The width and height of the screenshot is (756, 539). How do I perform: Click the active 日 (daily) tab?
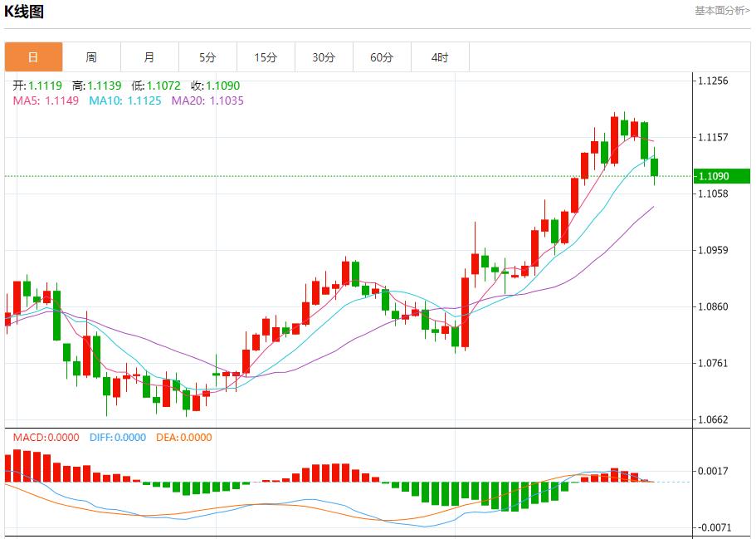[x=33, y=56]
